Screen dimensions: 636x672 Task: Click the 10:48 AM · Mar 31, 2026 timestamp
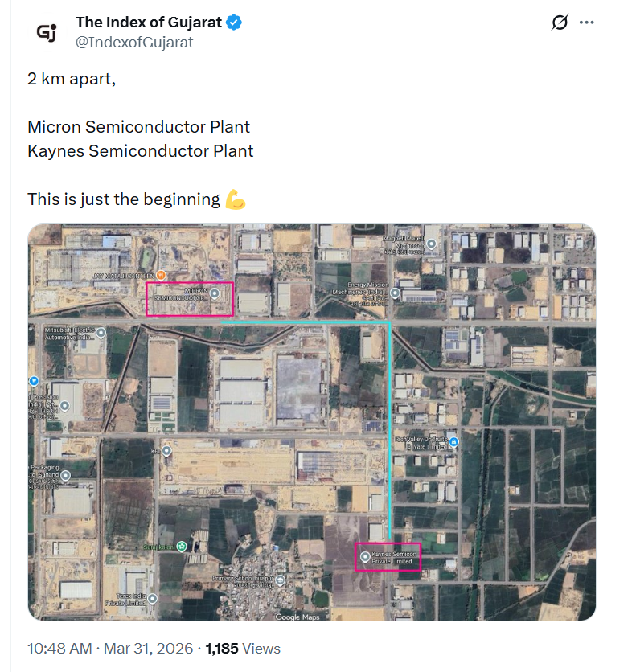[x=110, y=648]
